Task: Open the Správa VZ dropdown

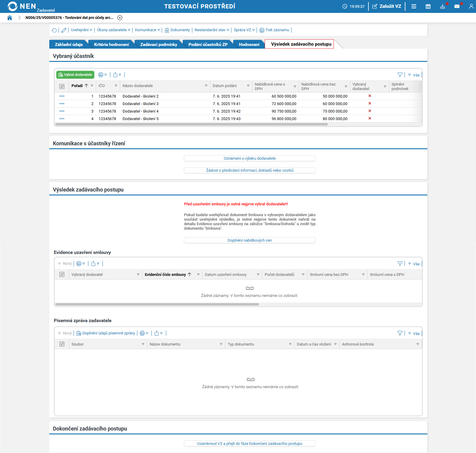Action: click(x=244, y=30)
